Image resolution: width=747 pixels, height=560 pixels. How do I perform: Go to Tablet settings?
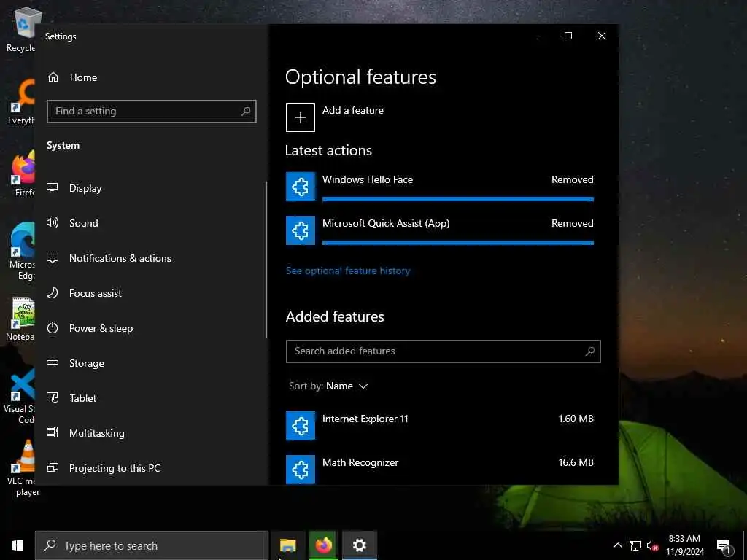point(150,398)
